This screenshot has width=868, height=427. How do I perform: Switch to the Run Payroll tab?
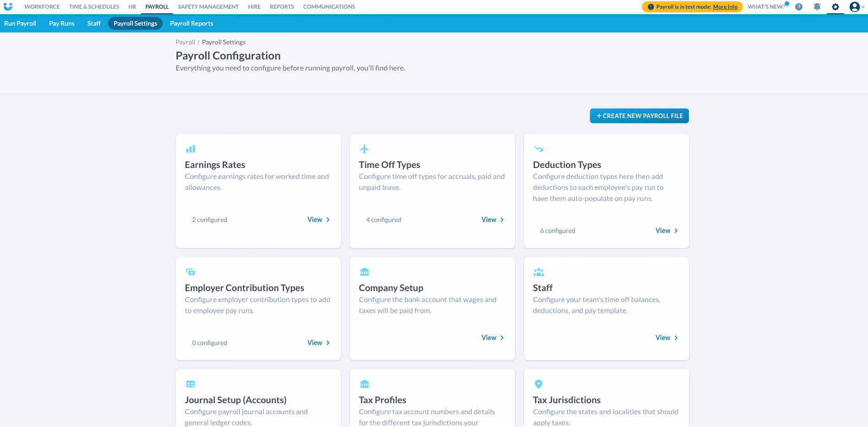[20, 23]
